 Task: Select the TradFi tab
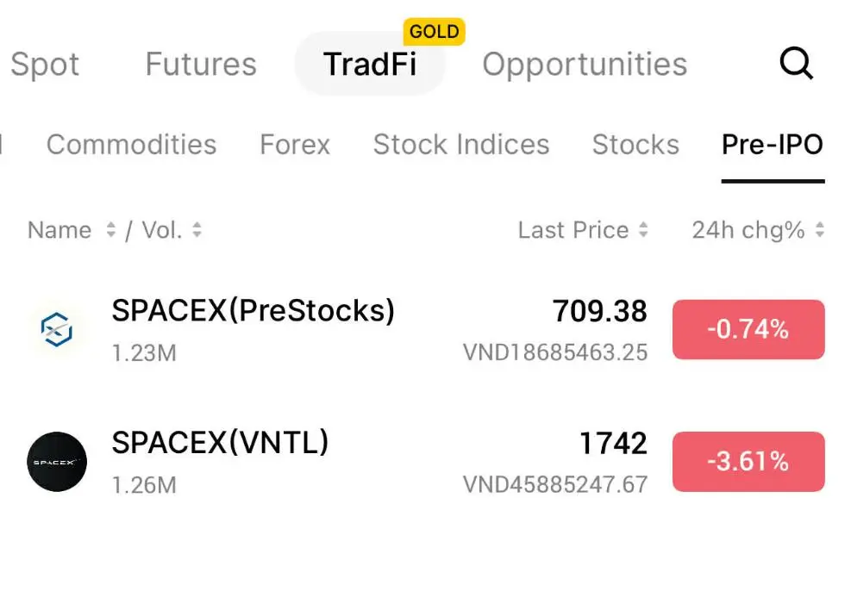coord(369,65)
